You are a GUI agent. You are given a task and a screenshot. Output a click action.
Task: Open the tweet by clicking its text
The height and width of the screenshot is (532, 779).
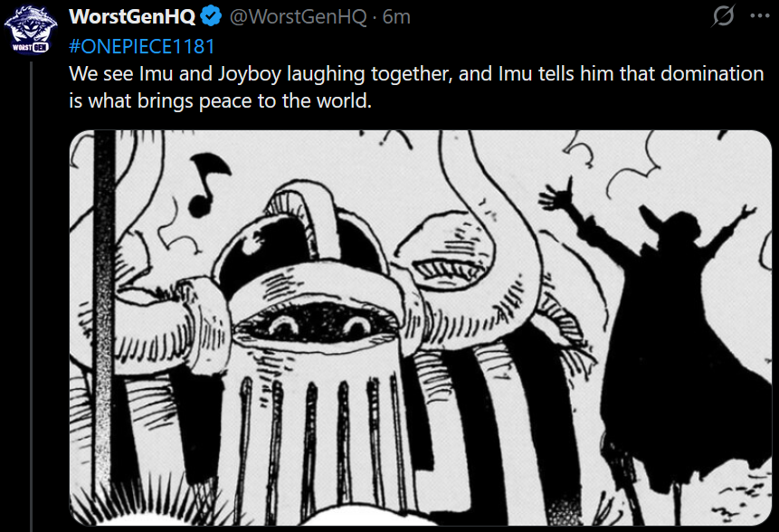tap(416, 87)
